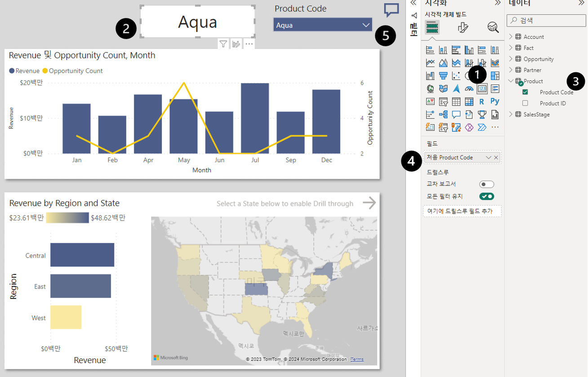Select the card (123) visual icon
588x377 pixels.
[x=482, y=89]
